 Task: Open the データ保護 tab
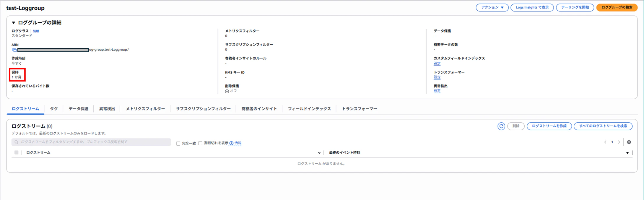tap(79, 109)
